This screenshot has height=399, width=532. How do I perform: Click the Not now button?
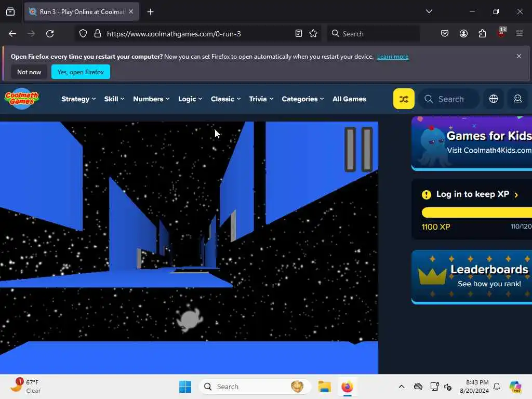click(x=29, y=72)
